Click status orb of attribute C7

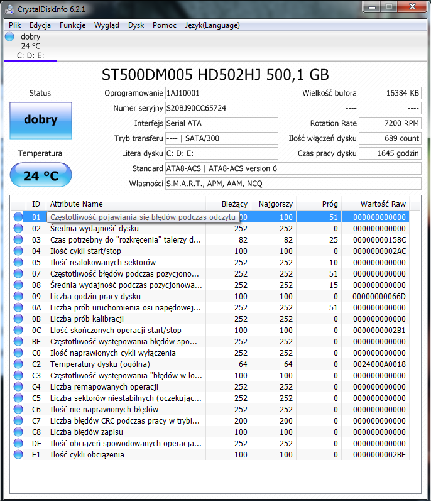18,420
